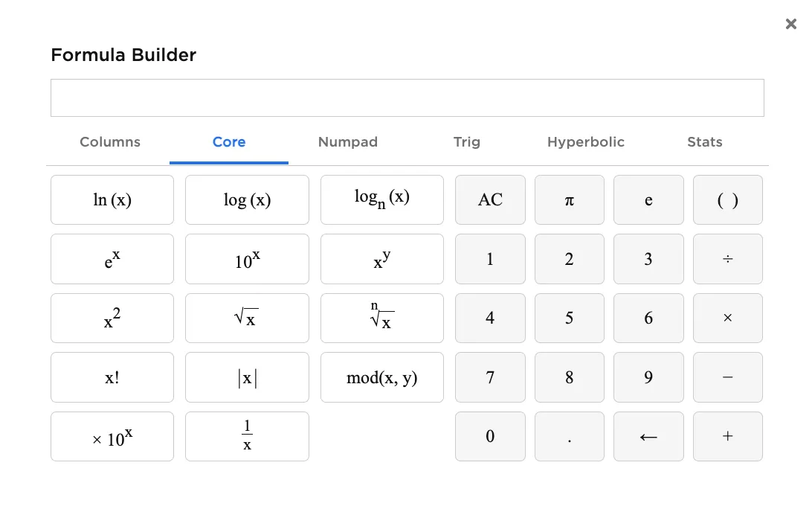
Task: Insert the pi constant
Action: coord(569,199)
